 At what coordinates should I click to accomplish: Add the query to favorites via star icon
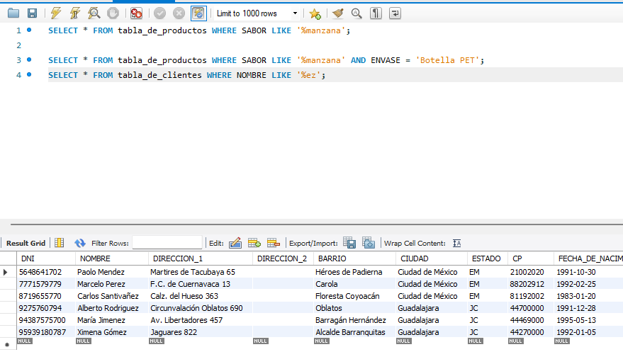coord(315,13)
